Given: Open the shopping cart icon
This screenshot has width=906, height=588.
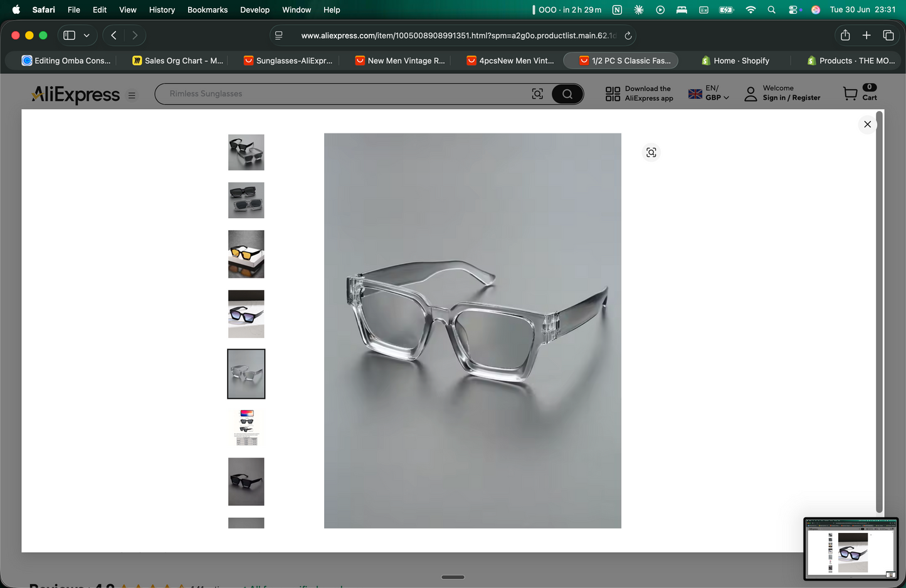Looking at the screenshot, I should [850, 94].
